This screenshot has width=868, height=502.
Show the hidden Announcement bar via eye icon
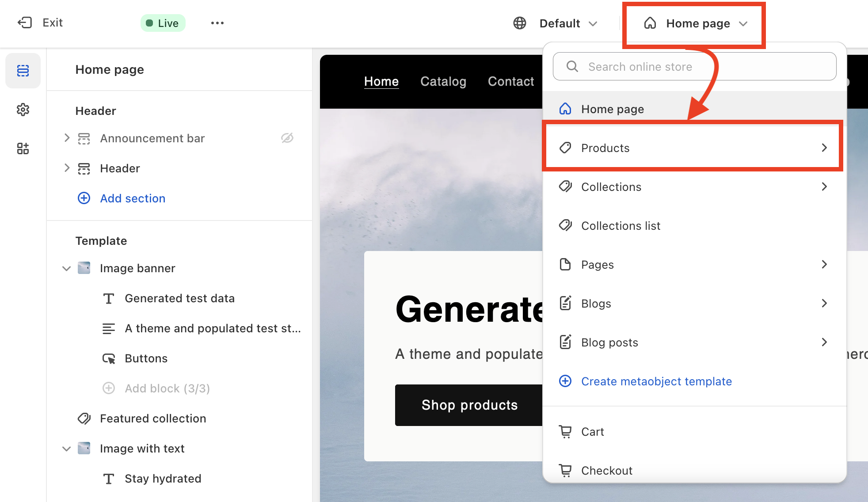(x=287, y=138)
